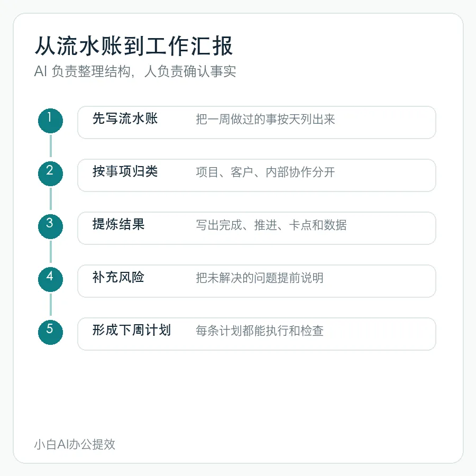The height and width of the screenshot is (476, 476).
Task: Open the 补充风险 step card
Action: click(x=257, y=281)
